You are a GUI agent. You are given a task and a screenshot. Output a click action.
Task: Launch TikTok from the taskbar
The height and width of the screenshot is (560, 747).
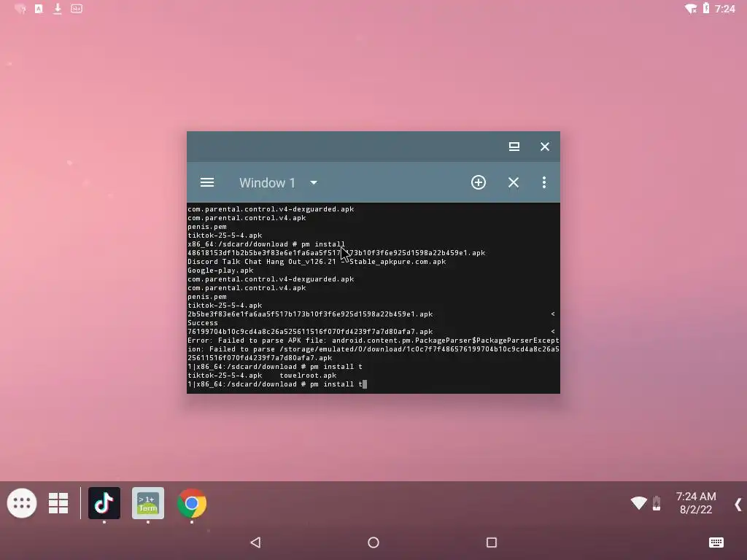[x=104, y=503]
